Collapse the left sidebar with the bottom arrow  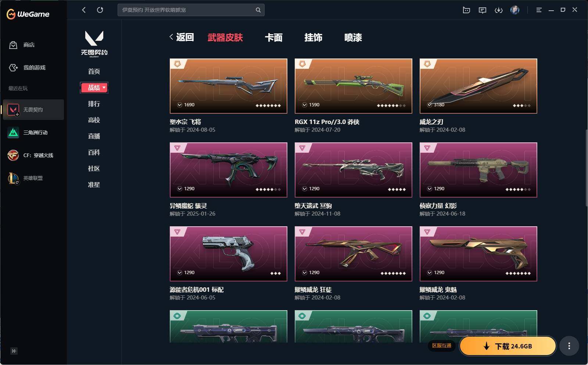[14, 351]
